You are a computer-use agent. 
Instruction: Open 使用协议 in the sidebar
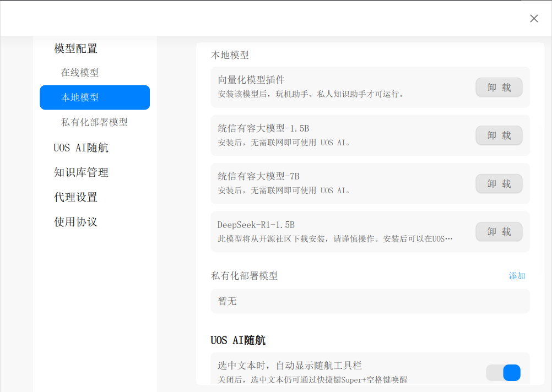(75, 222)
